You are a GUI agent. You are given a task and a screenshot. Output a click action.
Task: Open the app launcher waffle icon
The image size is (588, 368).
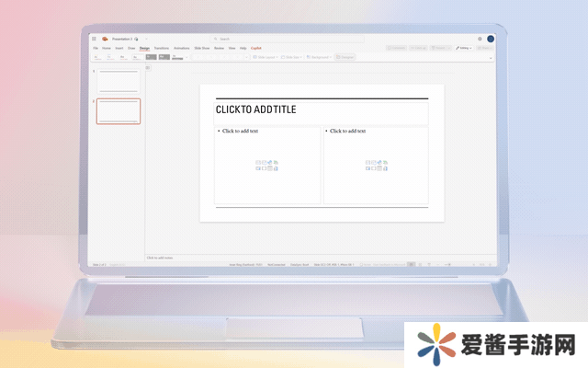(x=95, y=39)
